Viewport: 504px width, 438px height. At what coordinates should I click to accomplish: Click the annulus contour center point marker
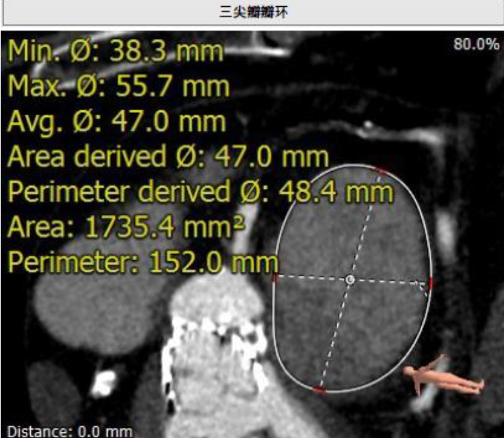pos(350,279)
